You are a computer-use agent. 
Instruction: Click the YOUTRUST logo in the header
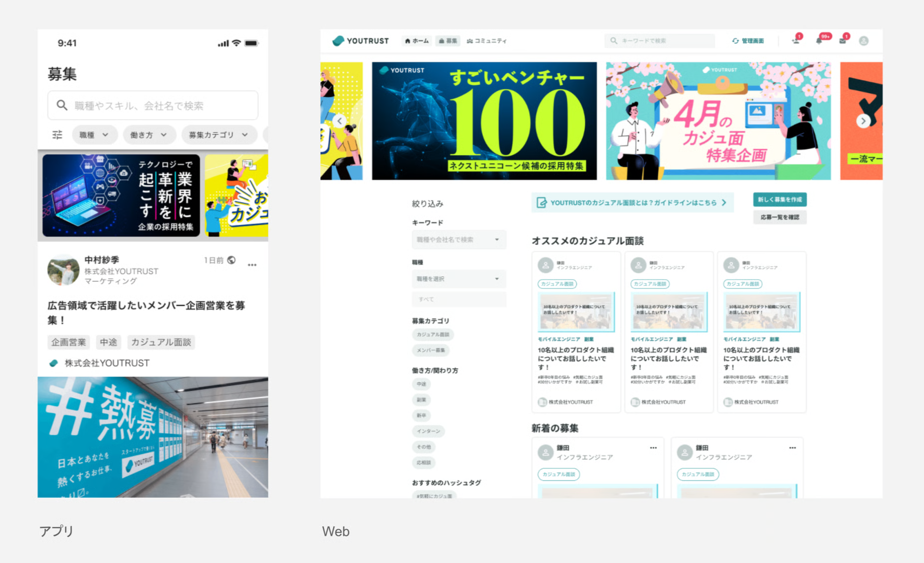click(x=360, y=41)
